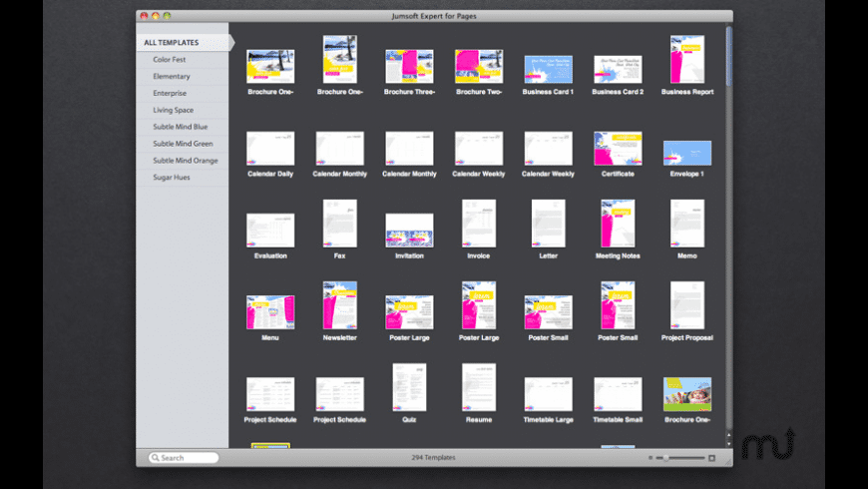This screenshot has height=489, width=868.
Task: Select the Fax template thumbnail
Action: click(340, 224)
